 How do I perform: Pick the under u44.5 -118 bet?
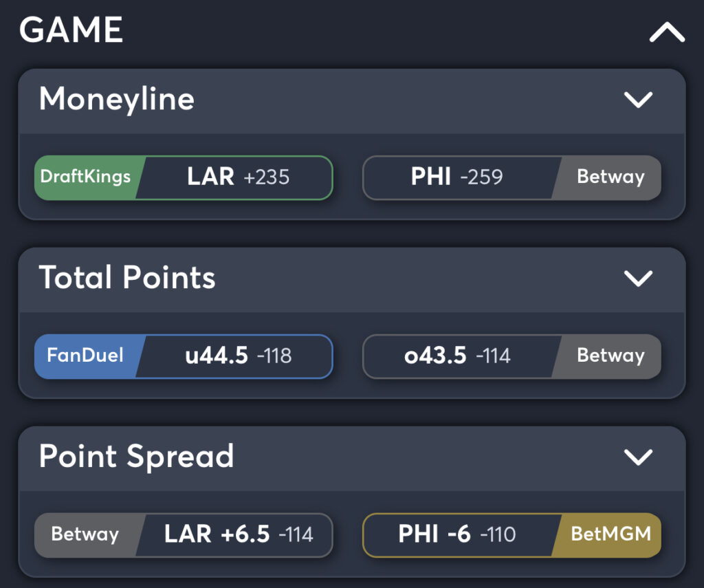click(x=237, y=356)
